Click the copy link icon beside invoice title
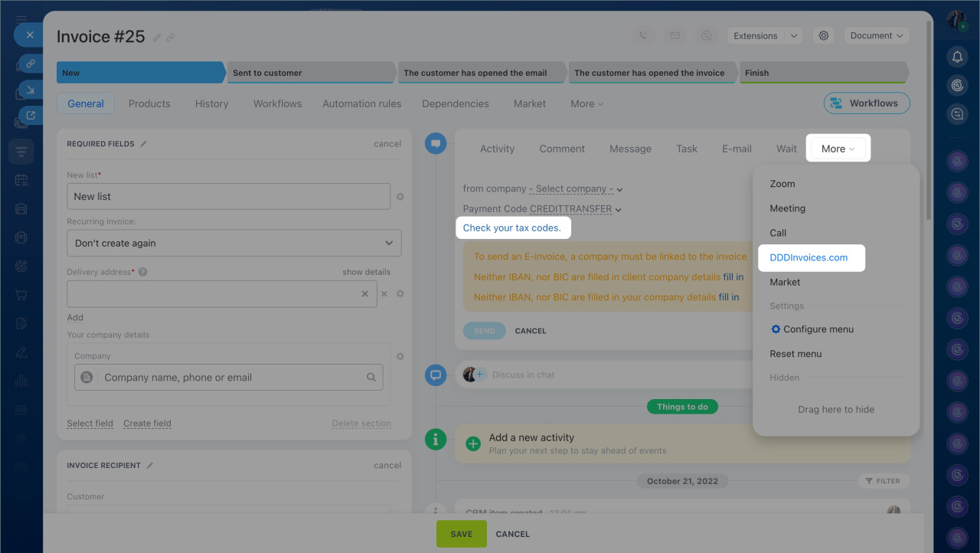This screenshot has height=553, width=980. (x=171, y=37)
